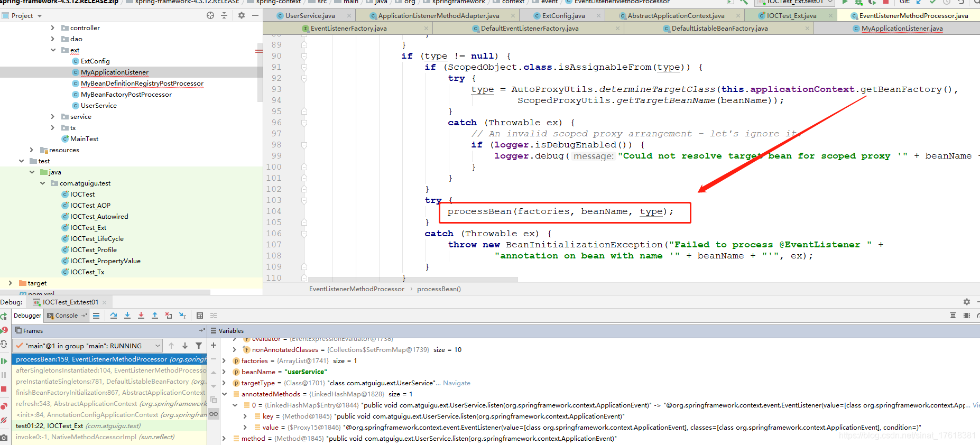Switch to AbstractApplicationContext.java tab
This screenshot has width=980, height=445.
676,16
